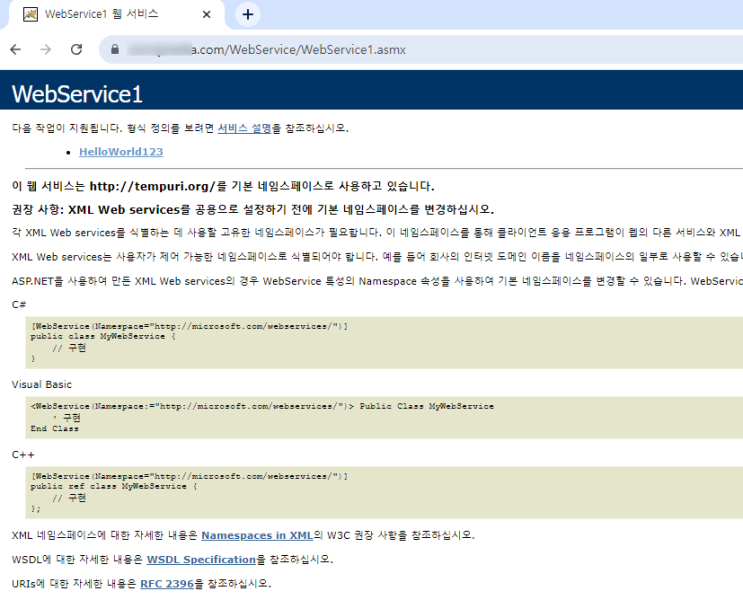Open the WSDL Specification link
743x600 pixels.
[x=201, y=560]
